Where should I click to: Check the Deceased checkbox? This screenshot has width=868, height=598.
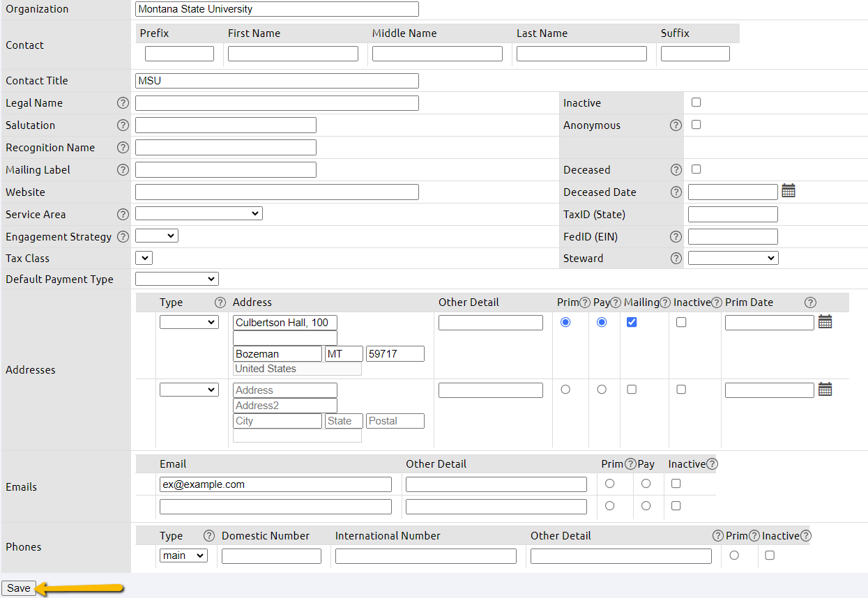pos(696,169)
